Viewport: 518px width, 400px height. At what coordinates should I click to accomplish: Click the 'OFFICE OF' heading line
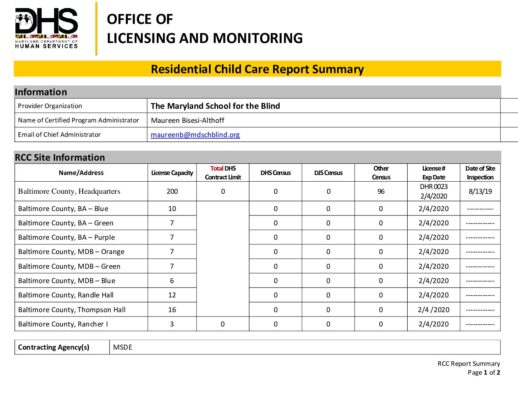click(x=140, y=19)
